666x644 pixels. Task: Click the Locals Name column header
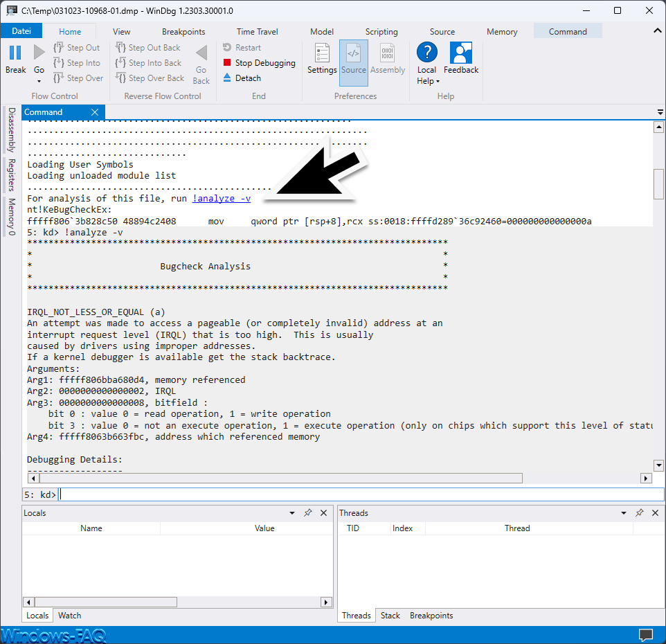pyautogui.click(x=91, y=528)
